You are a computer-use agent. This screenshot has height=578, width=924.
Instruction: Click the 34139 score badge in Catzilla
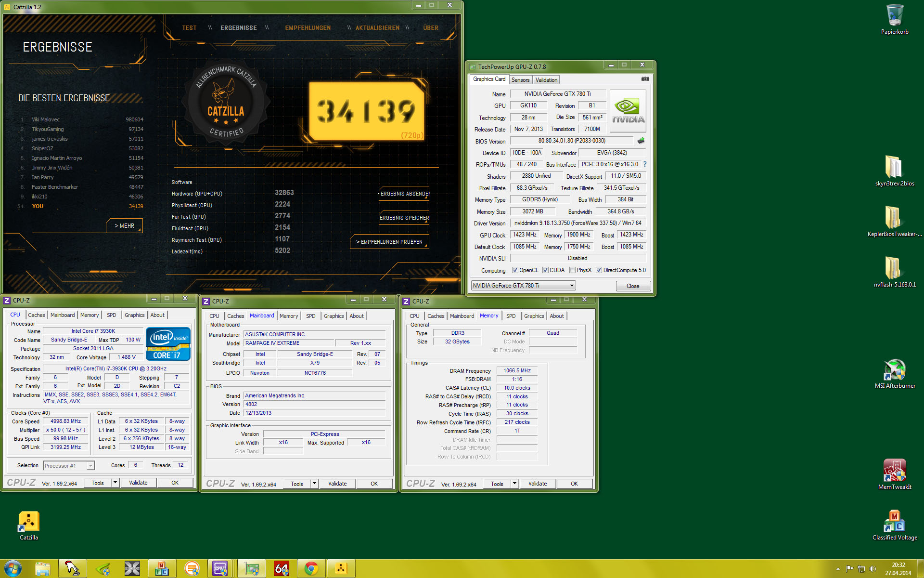pos(367,111)
